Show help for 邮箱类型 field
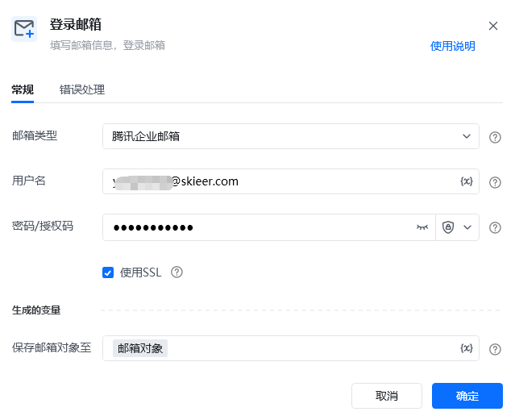 pos(495,137)
